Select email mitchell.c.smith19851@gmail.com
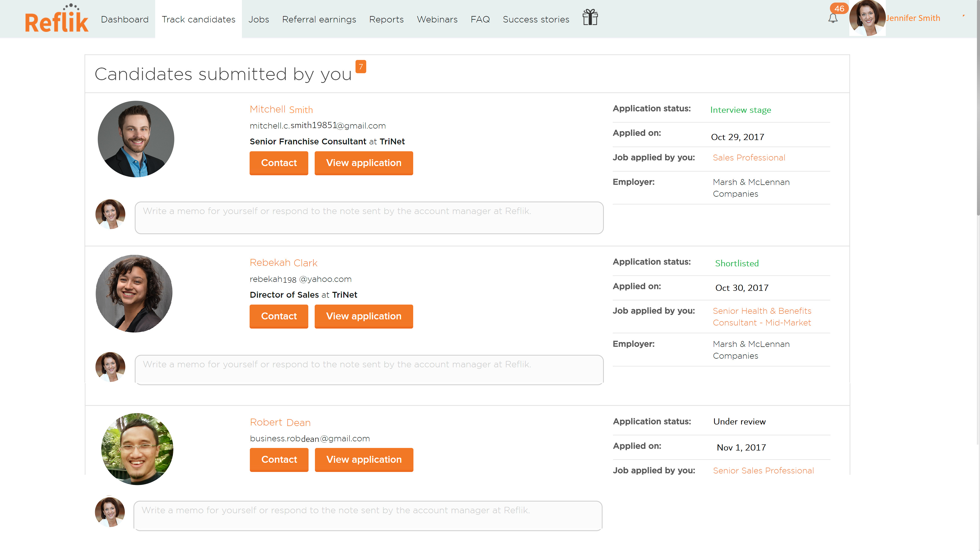This screenshot has height=551, width=980. pos(318,126)
